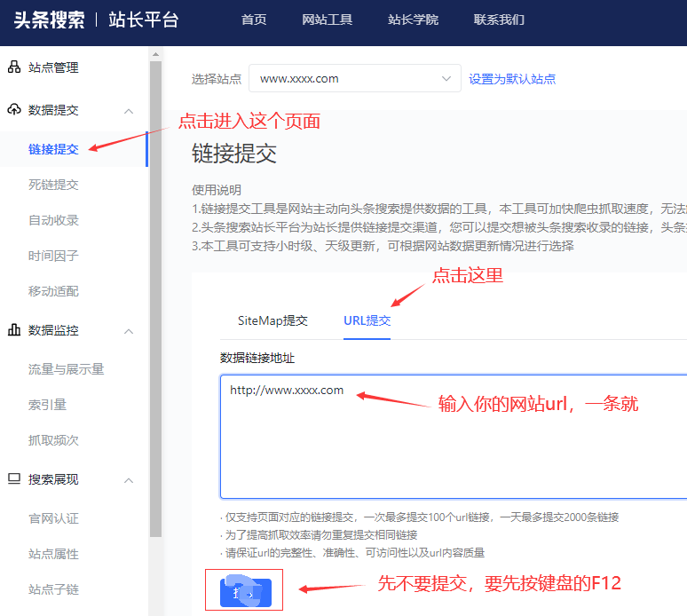Viewport: 687px width, 616px height.
Task: Collapse the 数据监控 section chevron
Action: pyautogui.click(x=129, y=331)
